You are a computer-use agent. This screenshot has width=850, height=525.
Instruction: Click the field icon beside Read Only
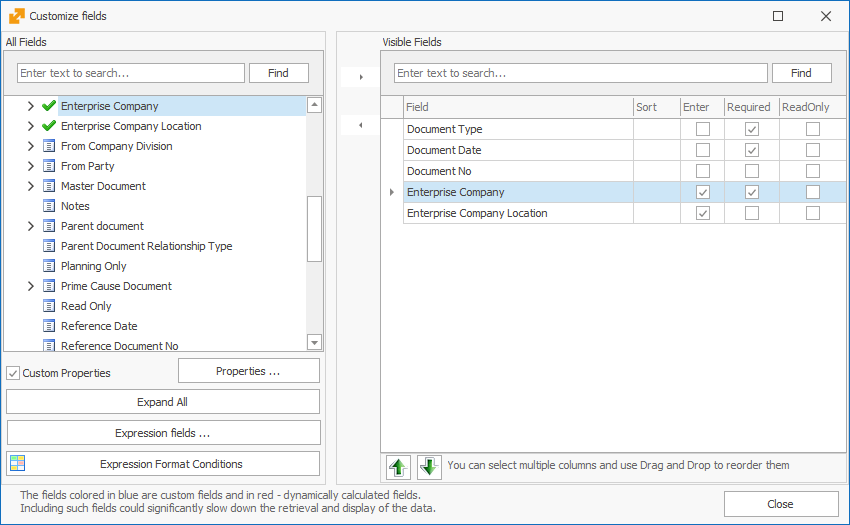click(x=49, y=306)
